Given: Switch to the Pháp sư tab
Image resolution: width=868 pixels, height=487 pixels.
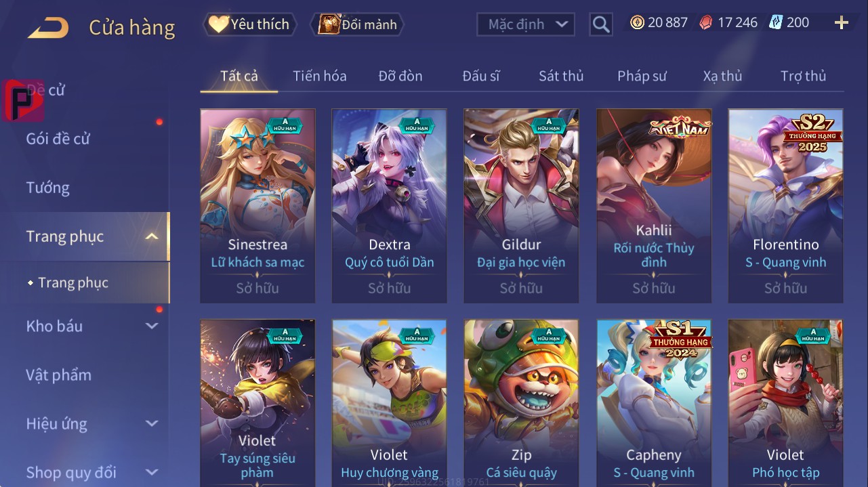Looking at the screenshot, I should point(642,76).
